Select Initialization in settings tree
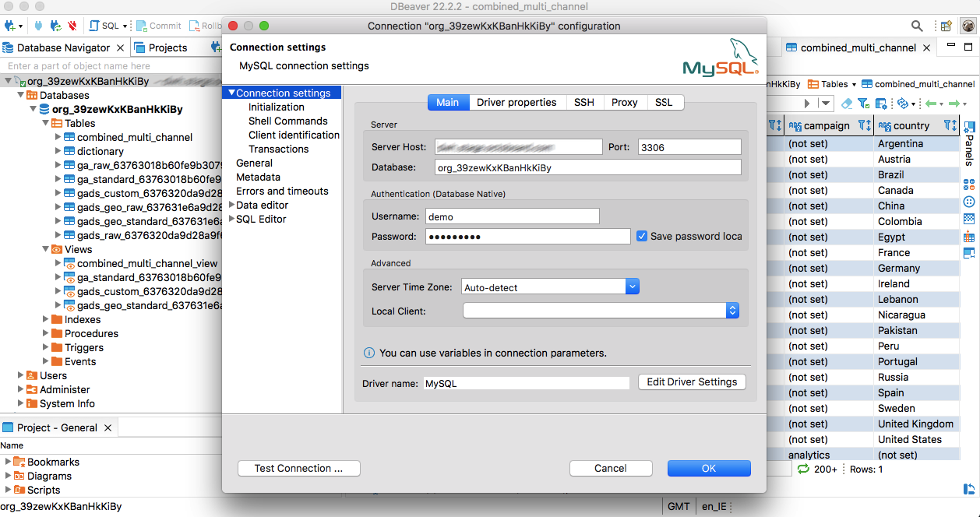This screenshot has height=517, width=980. [x=277, y=107]
